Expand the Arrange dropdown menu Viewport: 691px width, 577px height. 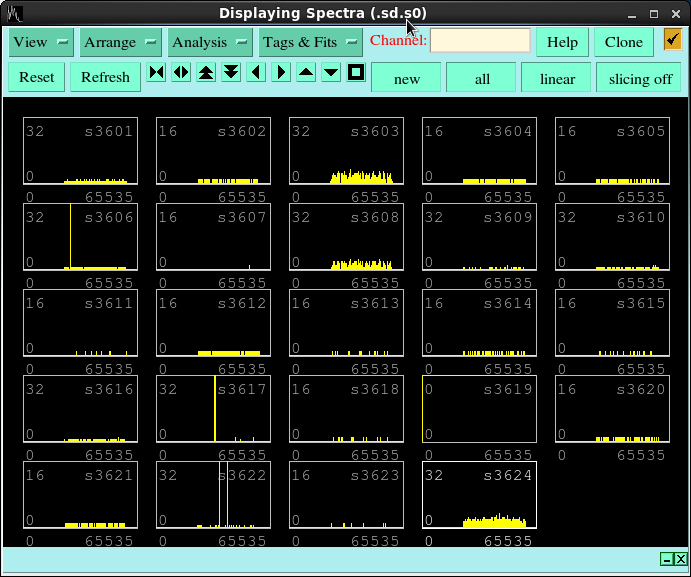pos(121,42)
